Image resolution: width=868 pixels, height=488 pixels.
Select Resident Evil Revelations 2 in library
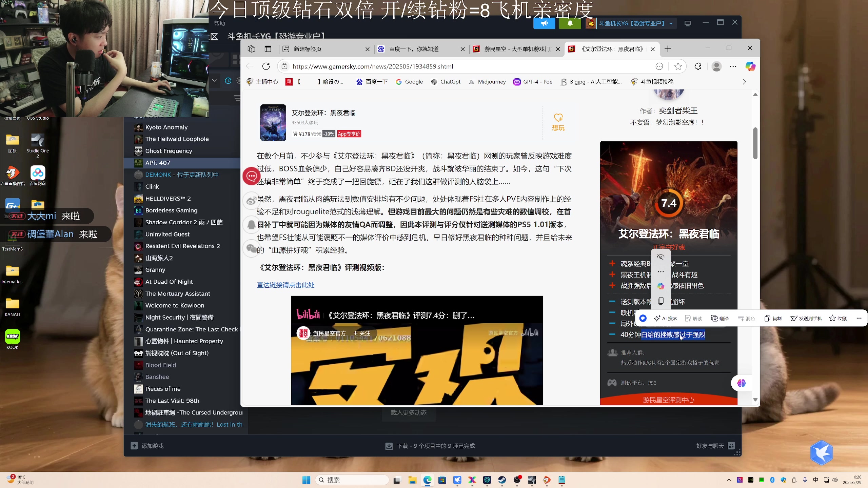tap(182, 246)
